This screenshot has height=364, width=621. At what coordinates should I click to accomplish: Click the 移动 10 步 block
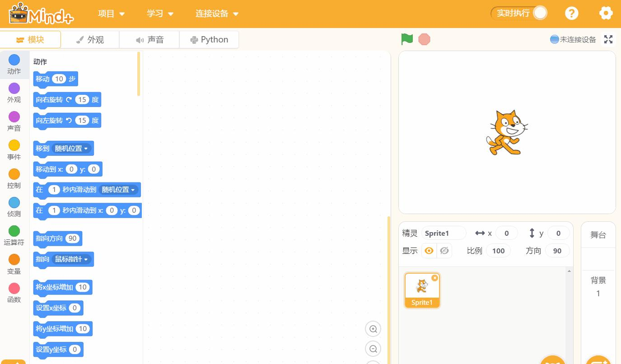click(56, 79)
